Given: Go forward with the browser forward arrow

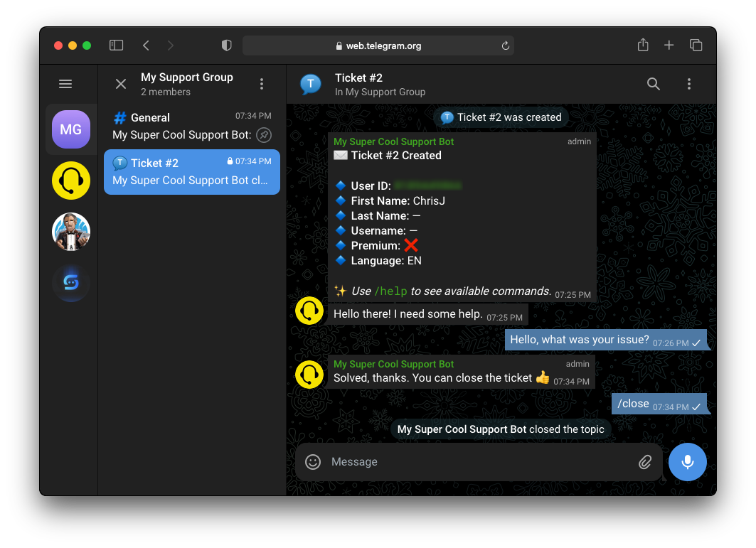Looking at the screenshot, I should click(170, 45).
